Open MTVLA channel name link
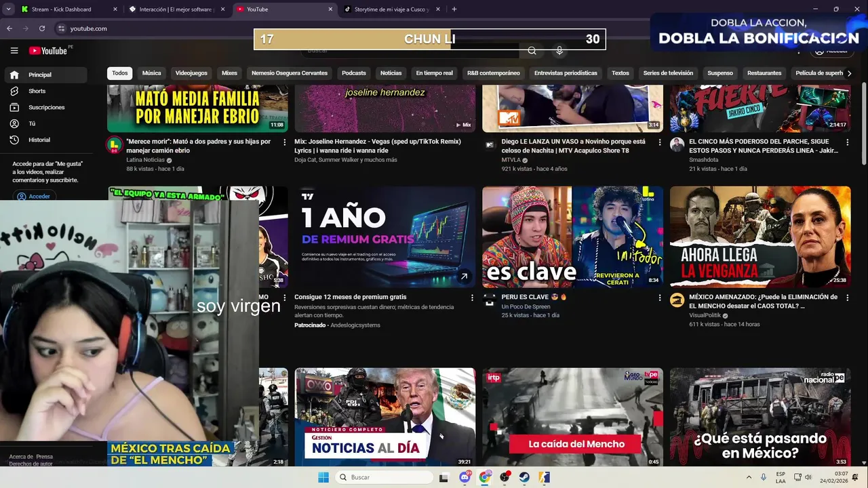This screenshot has height=488, width=868. coord(511,160)
